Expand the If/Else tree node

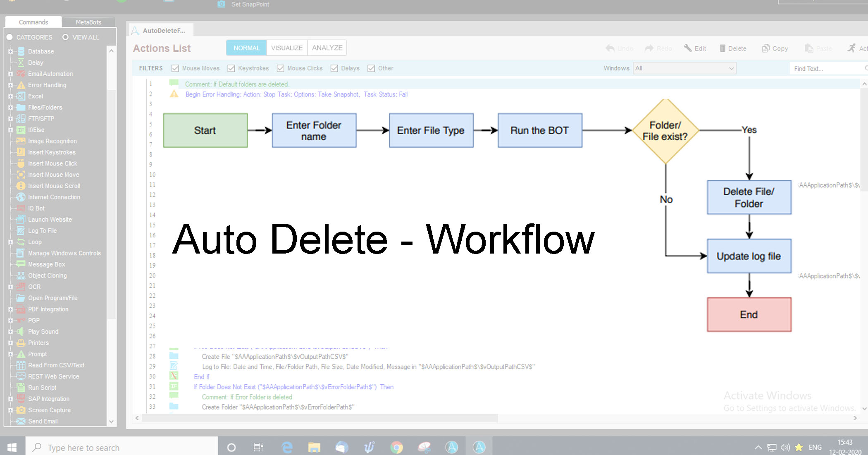click(10, 130)
